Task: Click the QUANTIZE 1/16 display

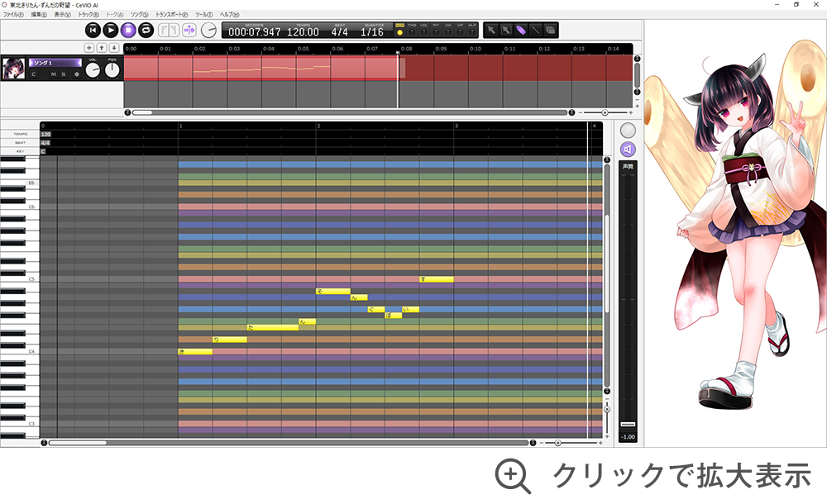Action: 372,32
